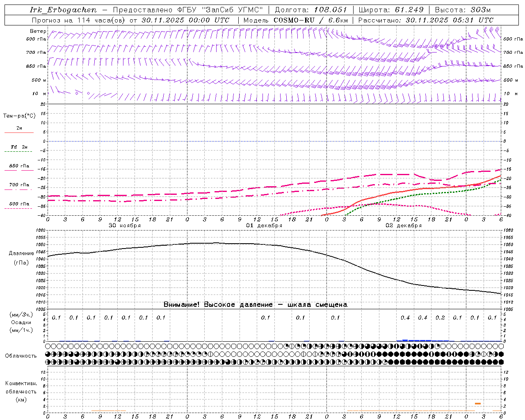Click the Рассчитано: 30.11.2025 05:31 UTC text
525x420 pixels.
click(x=426, y=20)
